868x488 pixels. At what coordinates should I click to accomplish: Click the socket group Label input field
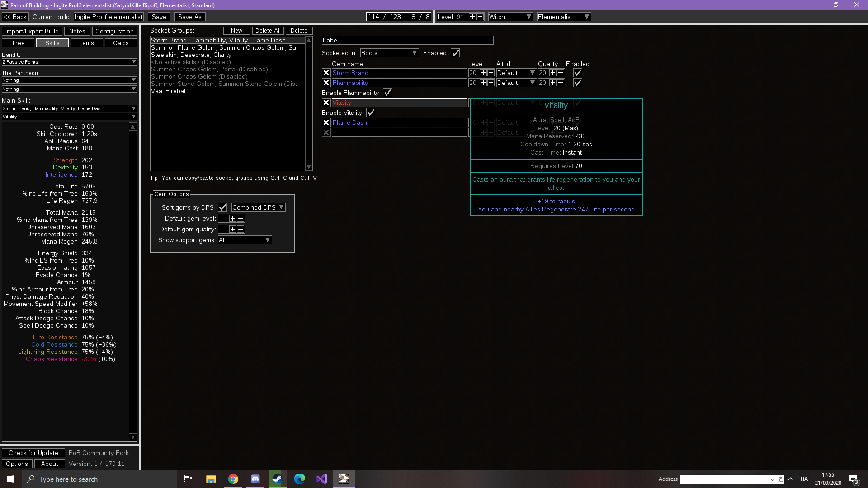point(407,40)
